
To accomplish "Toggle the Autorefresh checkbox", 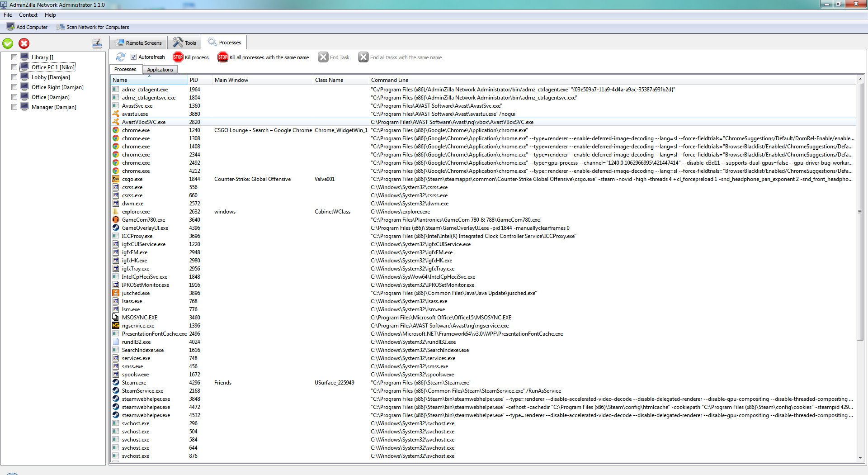I will (134, 57).
